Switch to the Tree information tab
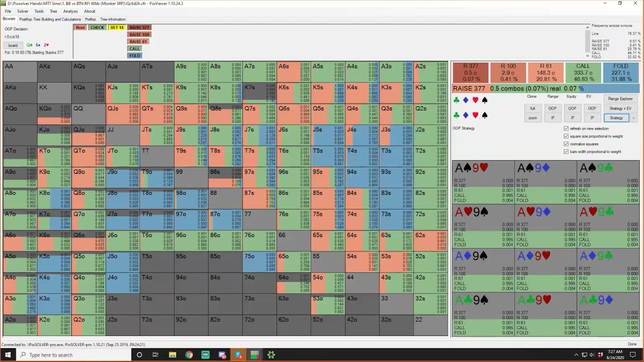The image size is (644, 362). click(113, 19)
